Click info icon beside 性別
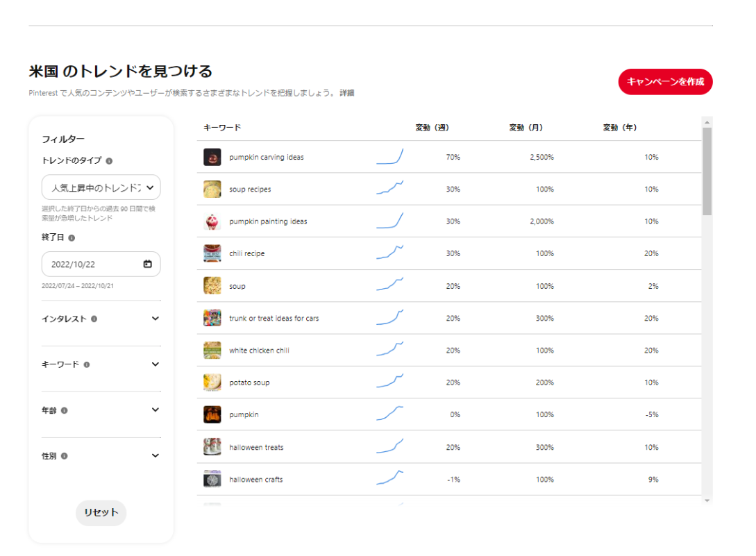This screenshot has height=556, width=756. pos(64,456)
